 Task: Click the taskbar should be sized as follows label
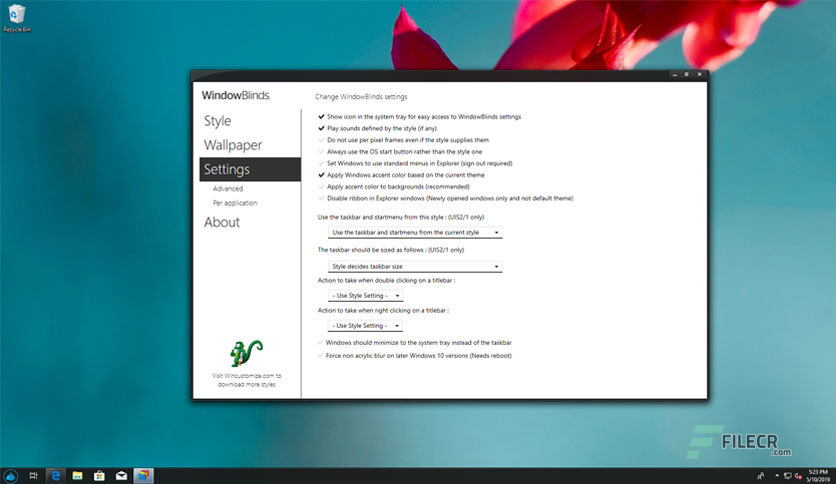(x=391, y=249)
